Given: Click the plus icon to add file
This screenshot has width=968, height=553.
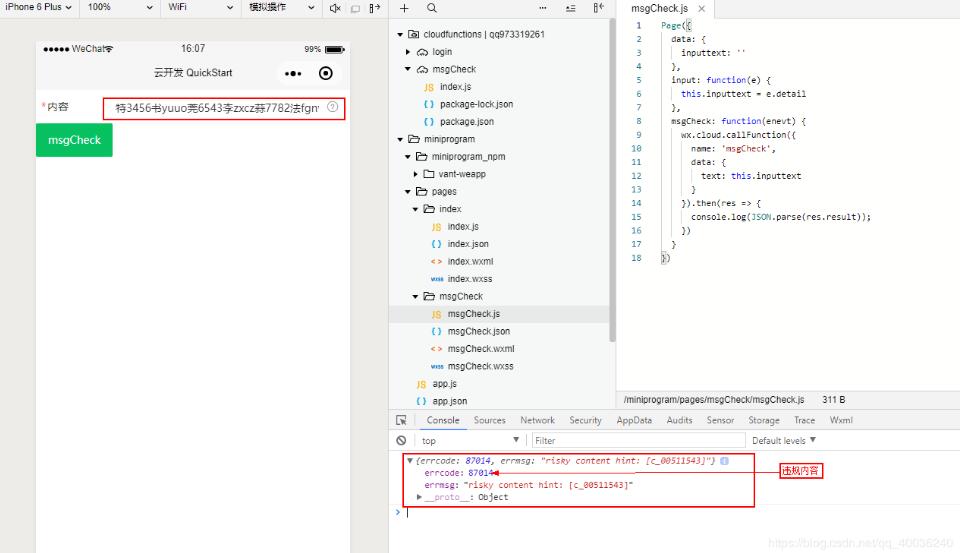Looking at the screenshot, I should click(404, 7).
